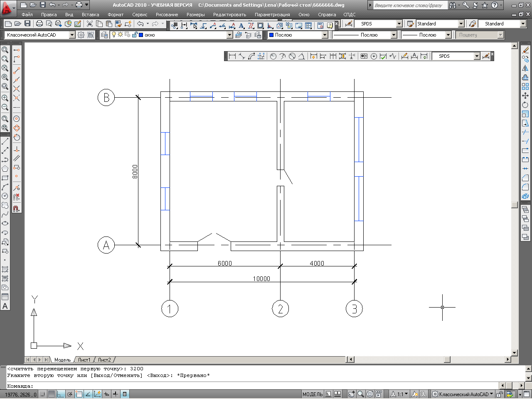Open the Размеры menu
This screenshot has height=399, width=532.
tap(195, 15)
